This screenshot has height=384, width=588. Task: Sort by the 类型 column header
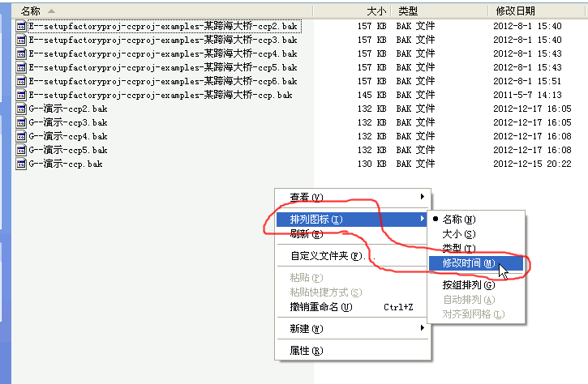point(440,11)
